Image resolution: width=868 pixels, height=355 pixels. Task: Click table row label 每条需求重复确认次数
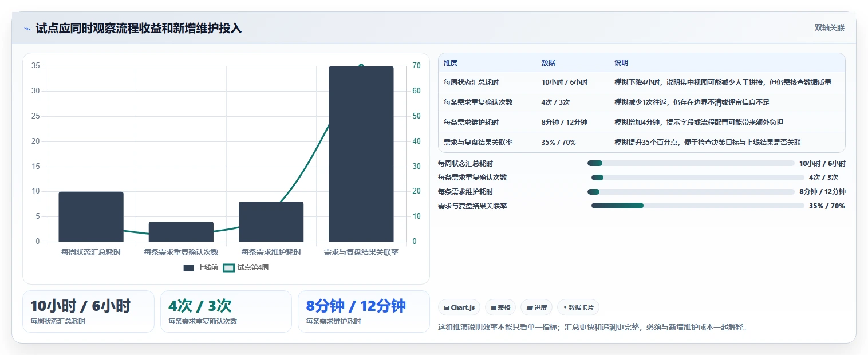coord(478,102)
